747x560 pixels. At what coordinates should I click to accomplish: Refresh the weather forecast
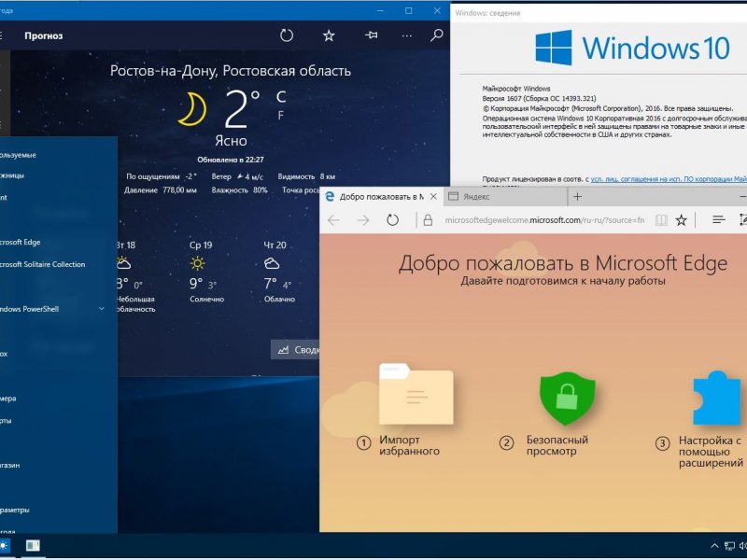[x=287, y=35]
